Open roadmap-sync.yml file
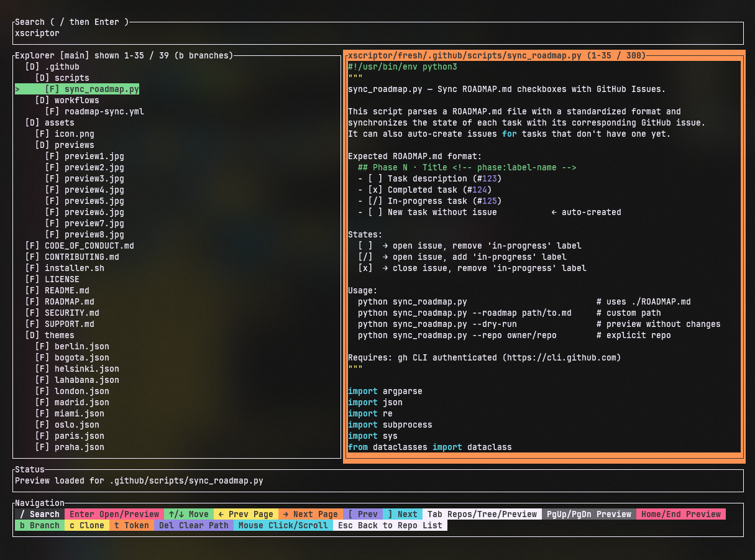Viewport: 755px width, 560px height. [94, 111]
